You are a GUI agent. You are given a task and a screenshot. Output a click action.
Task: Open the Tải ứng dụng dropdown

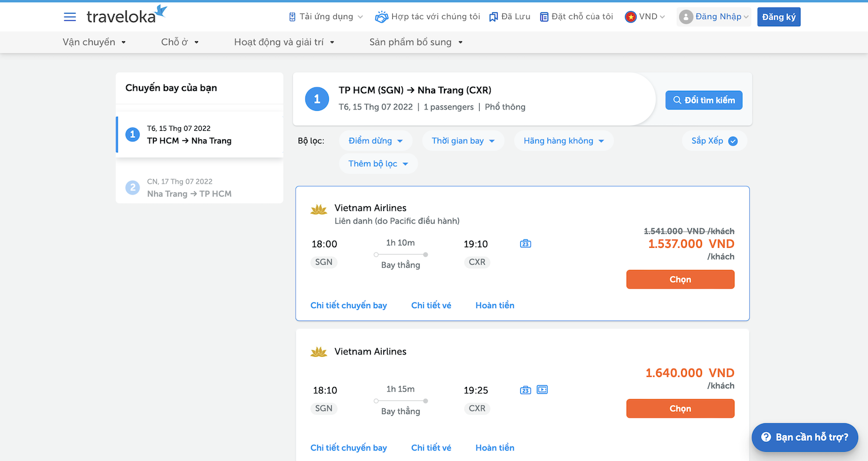[326, 17]
